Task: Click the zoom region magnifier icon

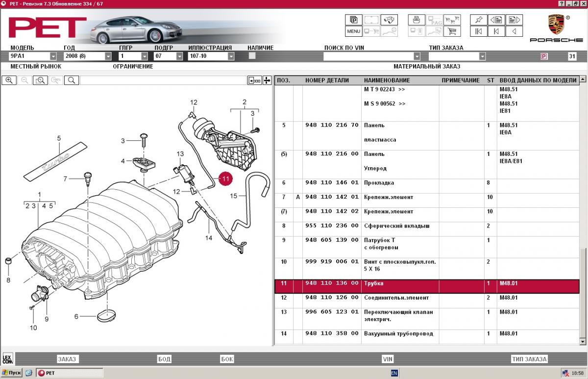Action: point(40,80)
